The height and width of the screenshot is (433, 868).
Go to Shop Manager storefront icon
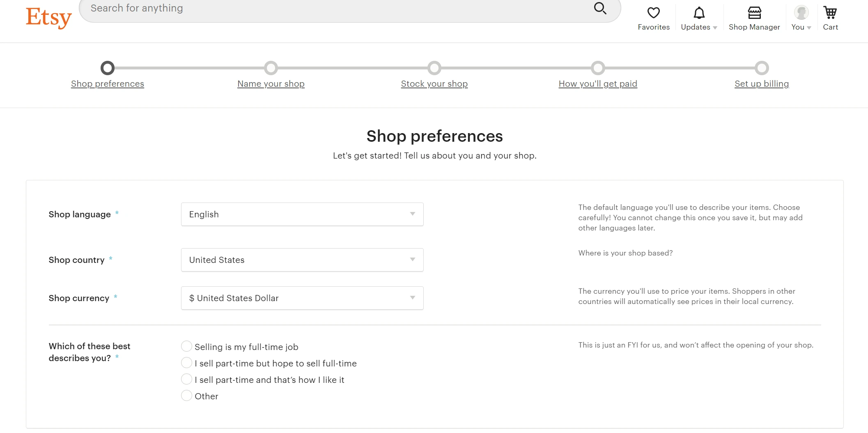pos(754,13)
